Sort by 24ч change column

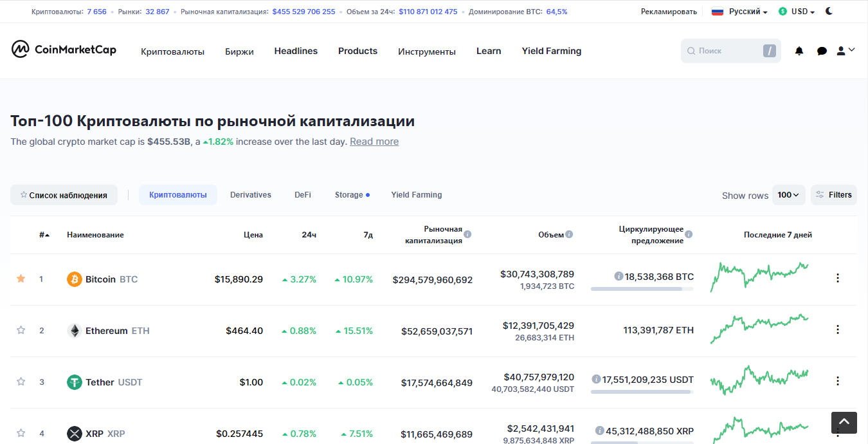coord(309,235)
